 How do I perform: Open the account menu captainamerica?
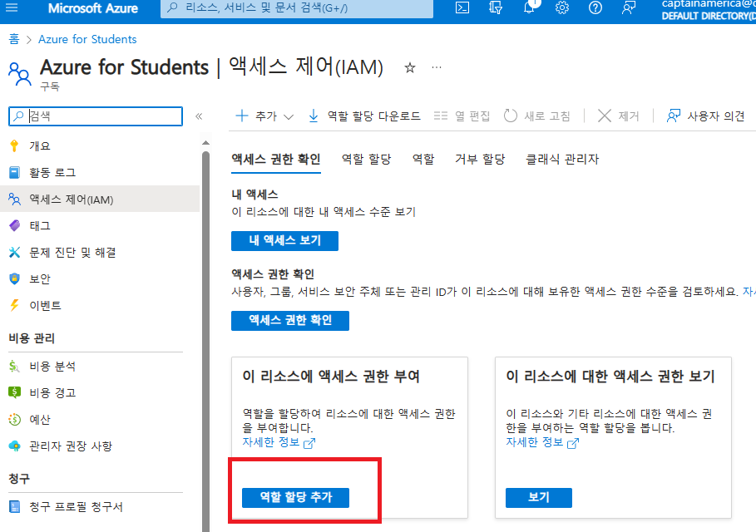tap(708, 9)
